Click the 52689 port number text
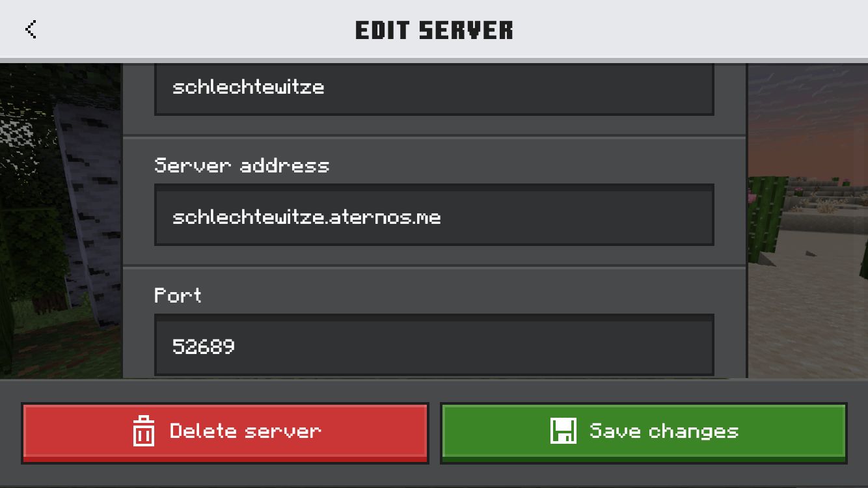 [x=203, y=346]
